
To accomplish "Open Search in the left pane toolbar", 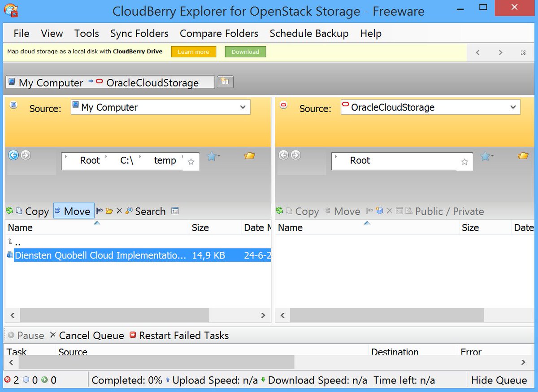I will coord(145,211).
